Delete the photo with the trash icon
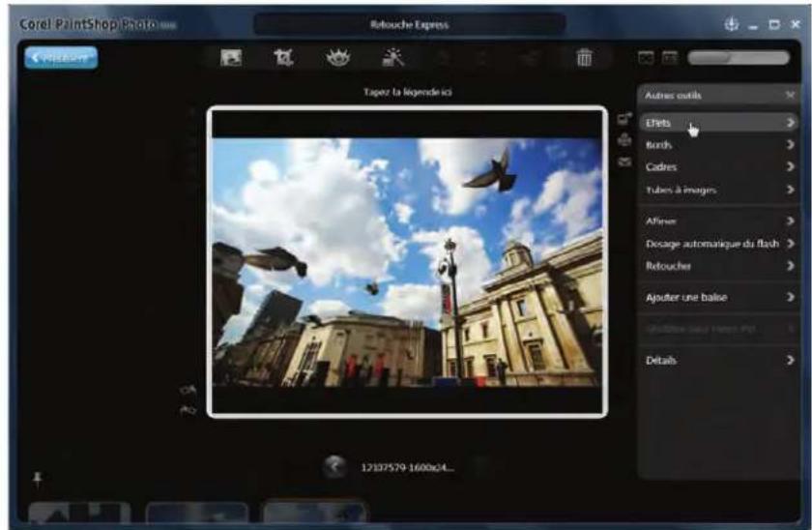The width and height of the screenshot is (812, 530). click(x=585, y=59)
